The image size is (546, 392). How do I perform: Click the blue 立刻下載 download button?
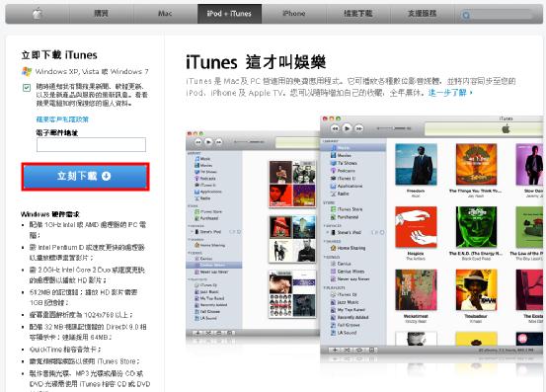point(85,177)
